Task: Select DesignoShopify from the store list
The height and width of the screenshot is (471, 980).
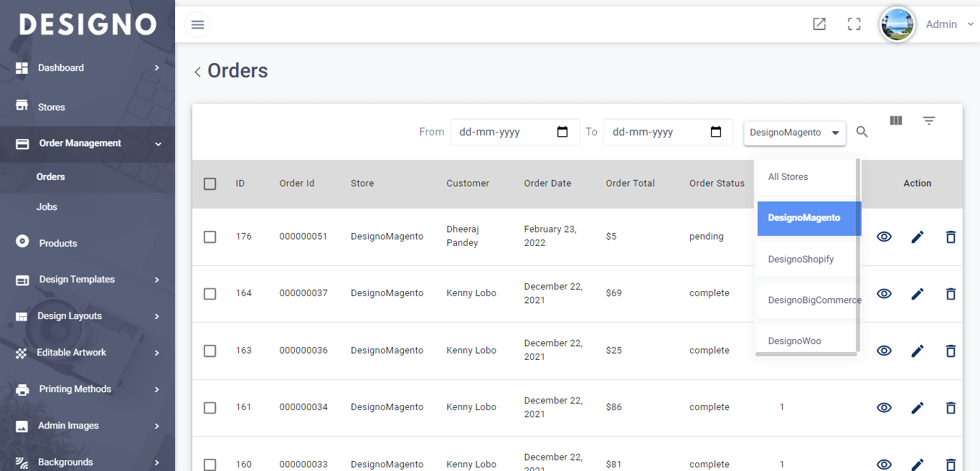Action: pos(799,259)
